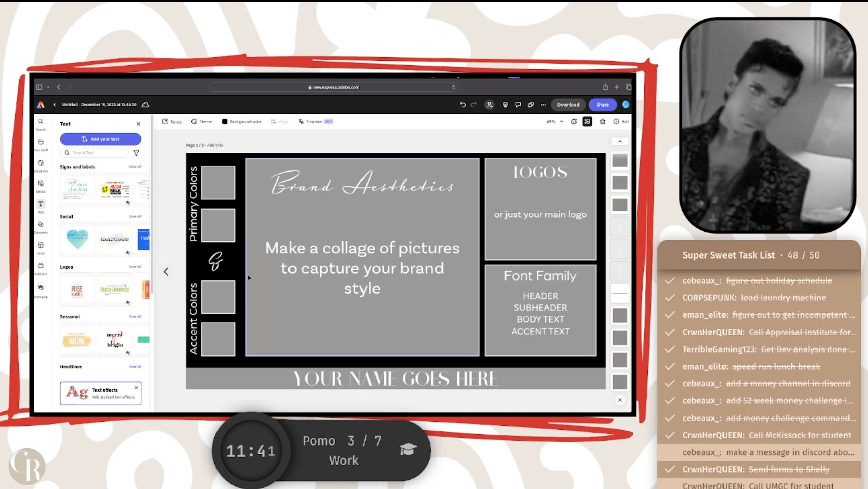Click the duplicate page icon
This screenshot has width=868, height=489.
[x=574, y=122]
